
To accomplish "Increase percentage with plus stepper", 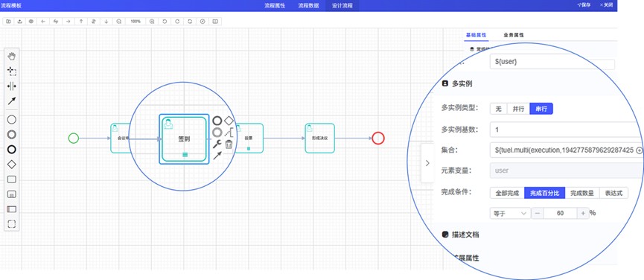I will point(583,213).
